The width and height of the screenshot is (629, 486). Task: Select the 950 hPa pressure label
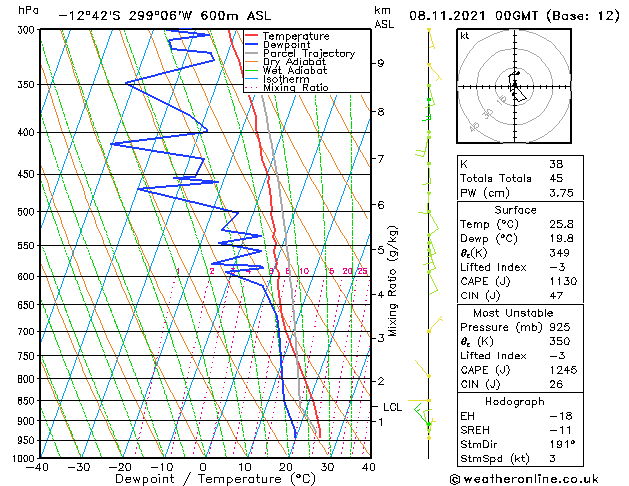pyautogui.click(x=28, y=440)
